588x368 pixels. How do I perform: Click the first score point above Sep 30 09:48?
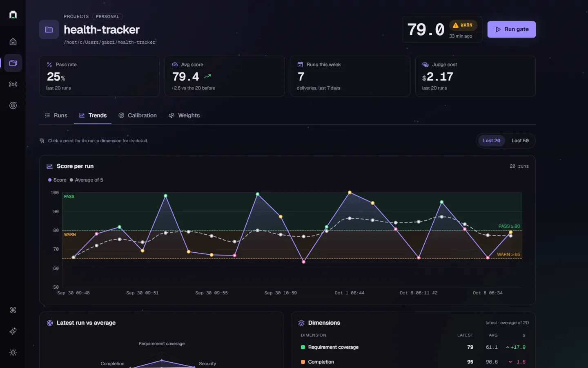tap(73, 258)
